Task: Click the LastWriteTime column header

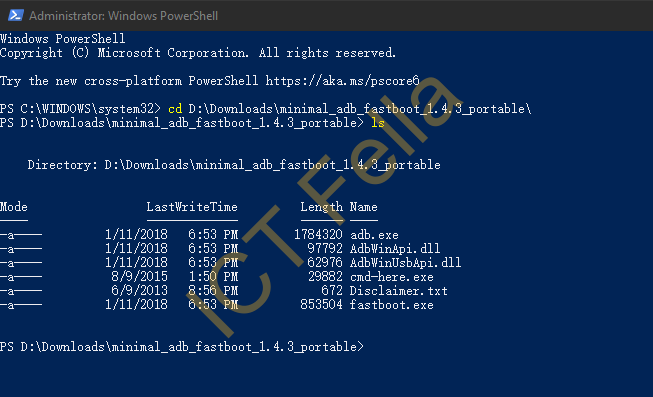Action: pyautogui.click(x=192, y=207)
